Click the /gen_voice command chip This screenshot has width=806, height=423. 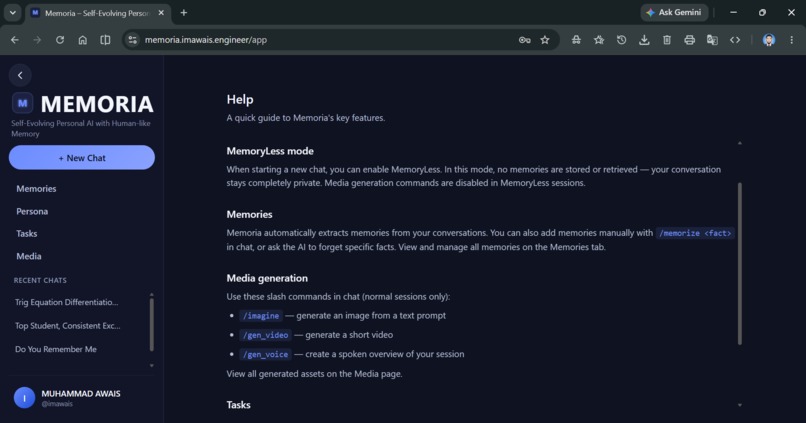265,355
